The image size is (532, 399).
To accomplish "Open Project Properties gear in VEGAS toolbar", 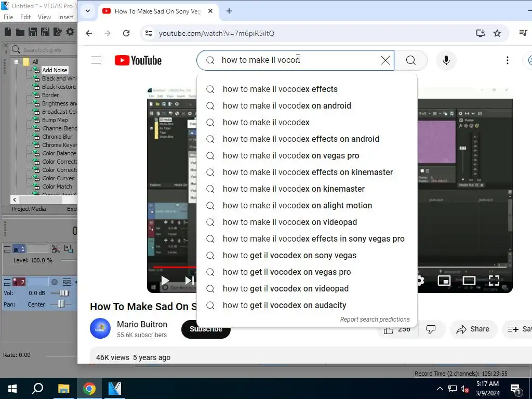I will click(70, 32).
